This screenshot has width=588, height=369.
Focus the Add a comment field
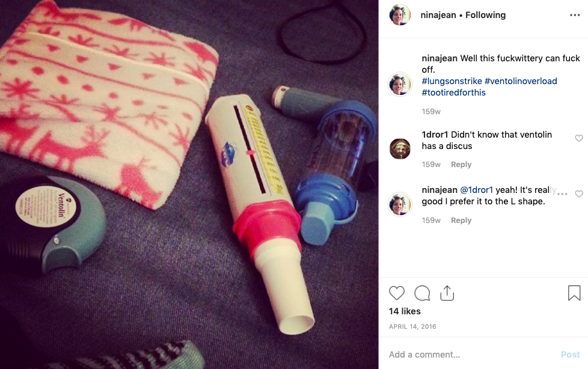click(x=473, y=355)
